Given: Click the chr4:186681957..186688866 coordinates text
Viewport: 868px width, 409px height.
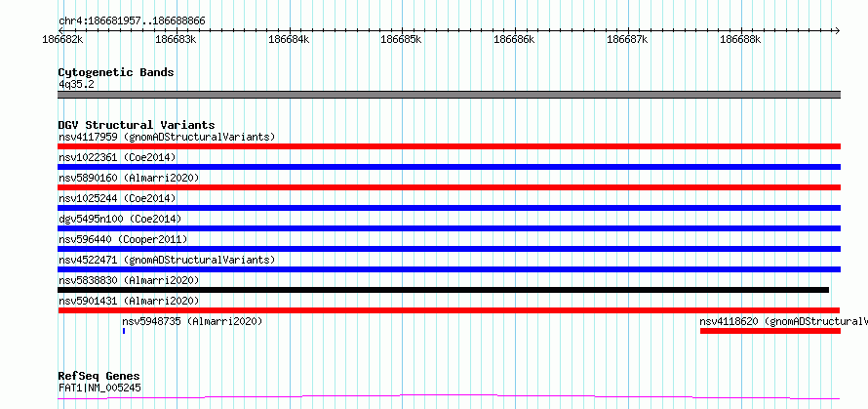Looking at the screenshot, I should pyautogui.click(x=132, y=21).
